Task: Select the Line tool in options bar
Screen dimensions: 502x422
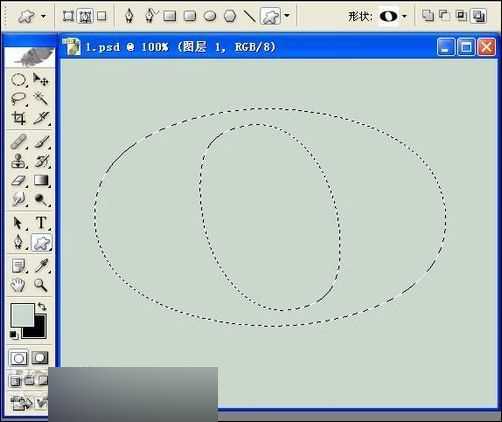Action: tap(250, 16)
